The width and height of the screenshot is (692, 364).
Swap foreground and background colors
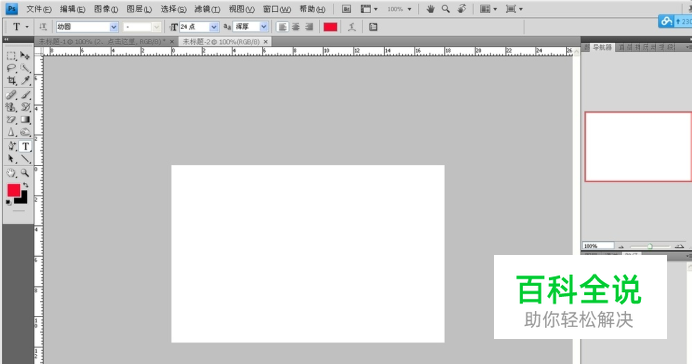pos(26,185)
